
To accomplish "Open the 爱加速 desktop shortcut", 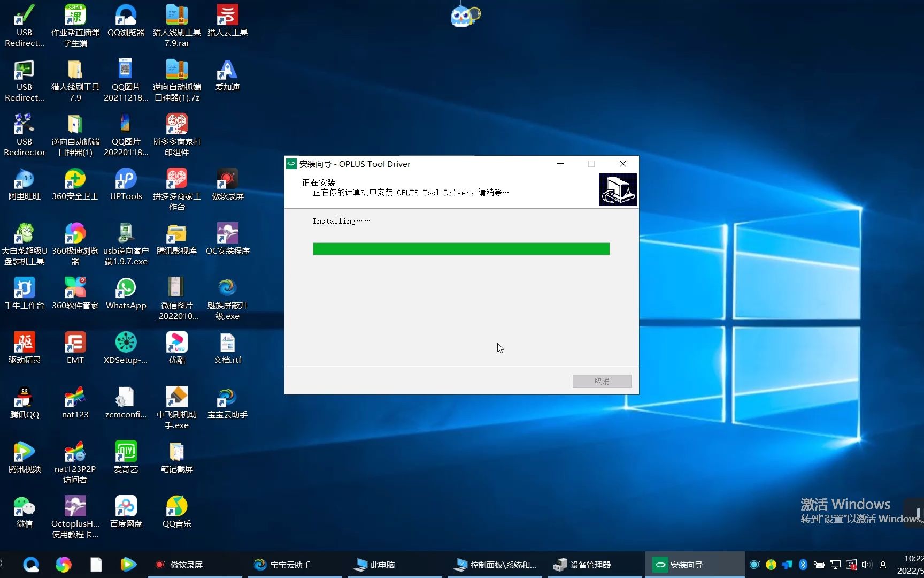I will (227, 75).
